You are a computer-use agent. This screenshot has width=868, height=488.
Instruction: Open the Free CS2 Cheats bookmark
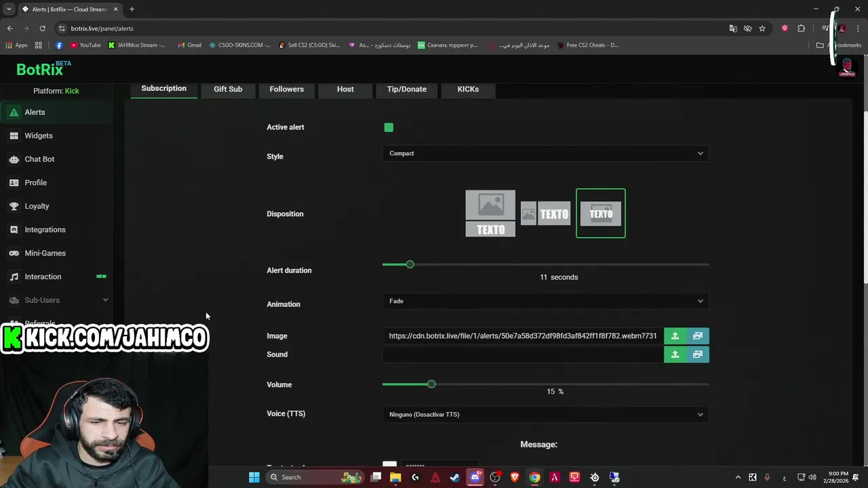[587, 45]
